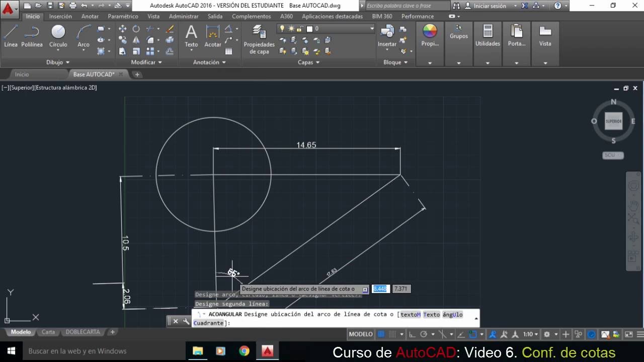This screenshot has height=362, width=644.
Task: Activate the Círculo tool
Action: [58, 35]
